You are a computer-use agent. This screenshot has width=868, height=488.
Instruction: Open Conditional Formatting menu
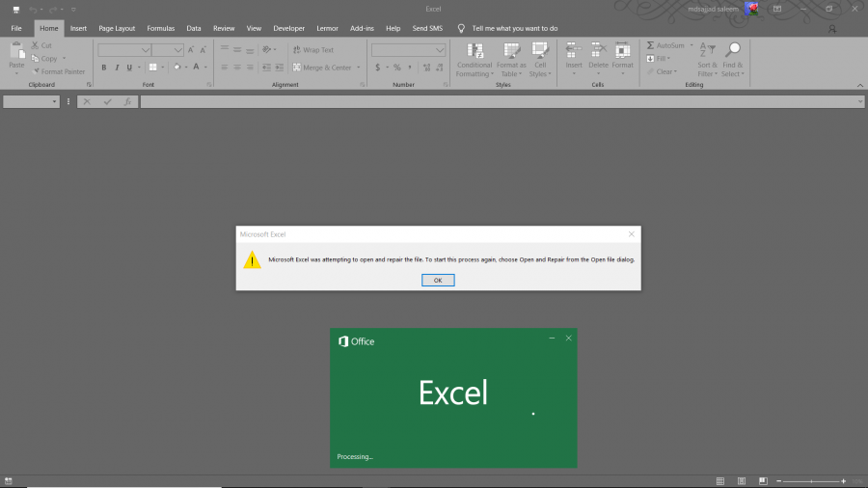click(x=475, y=60)
